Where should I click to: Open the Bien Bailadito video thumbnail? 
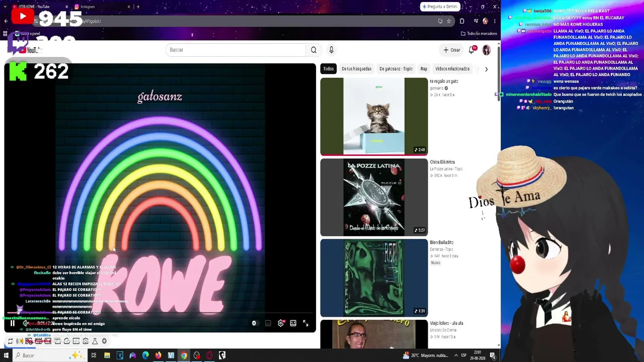point(374,278)
